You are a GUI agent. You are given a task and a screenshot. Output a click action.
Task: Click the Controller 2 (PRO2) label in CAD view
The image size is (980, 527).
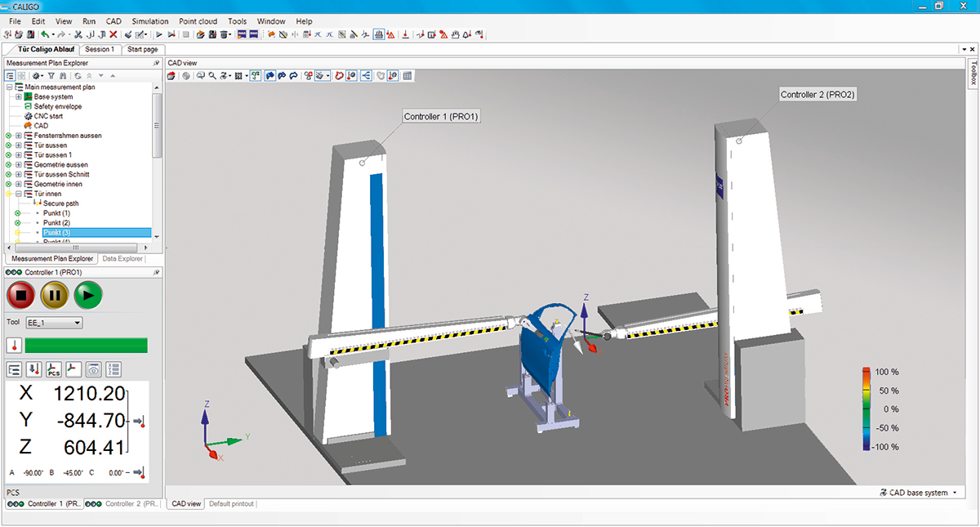click(x=817, y=95)
